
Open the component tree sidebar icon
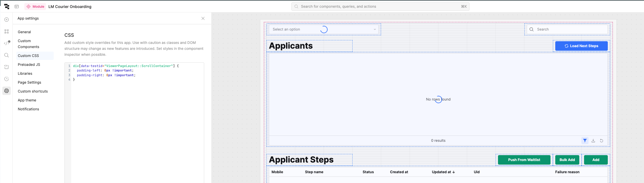7,31
